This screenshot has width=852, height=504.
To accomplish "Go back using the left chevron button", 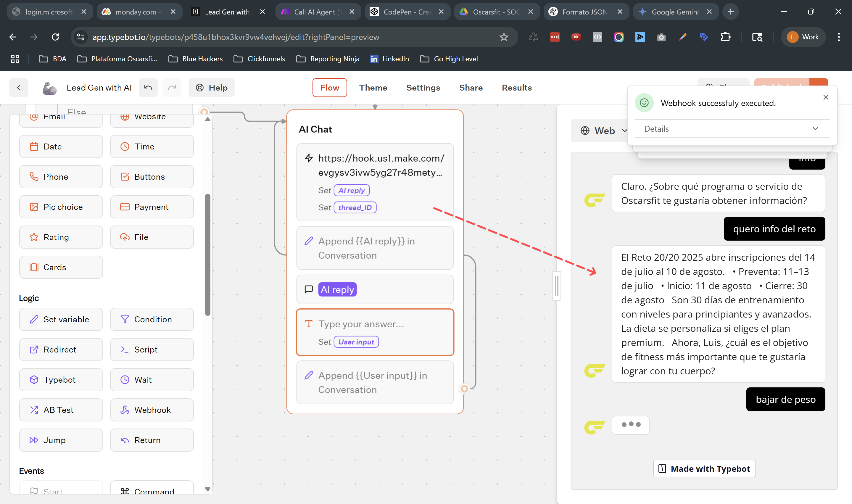I will (x=19, y=88).
